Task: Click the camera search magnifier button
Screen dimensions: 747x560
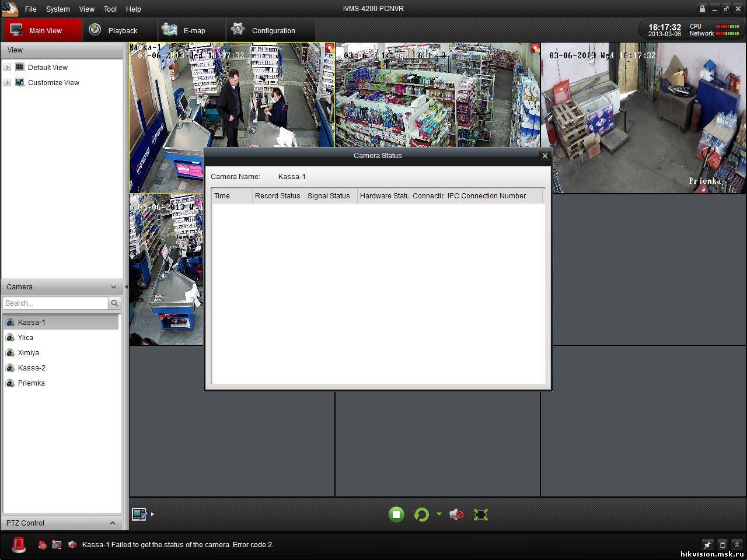Action: tap(114, 303)
